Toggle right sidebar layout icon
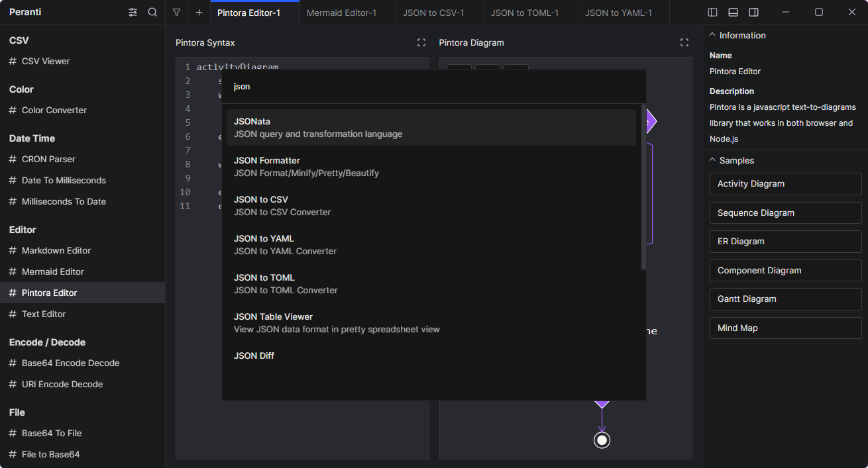 753,12
